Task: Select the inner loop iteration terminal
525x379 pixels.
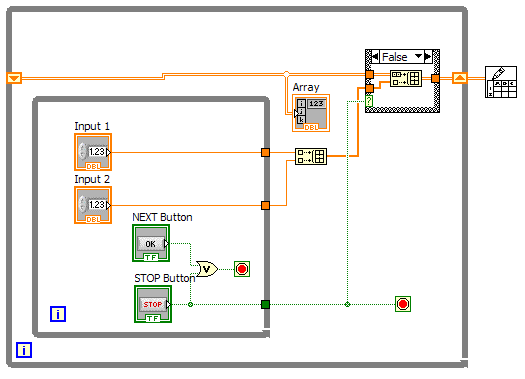Action: (58, 314)
